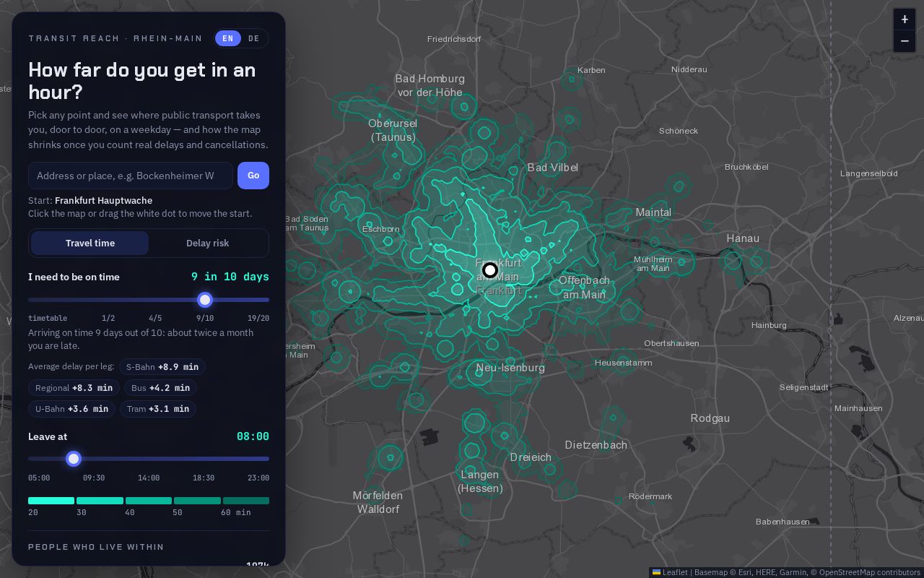Click the '05:00' time tick label
The height and width of the screenshot is (578, 924).
coord(39,478)
